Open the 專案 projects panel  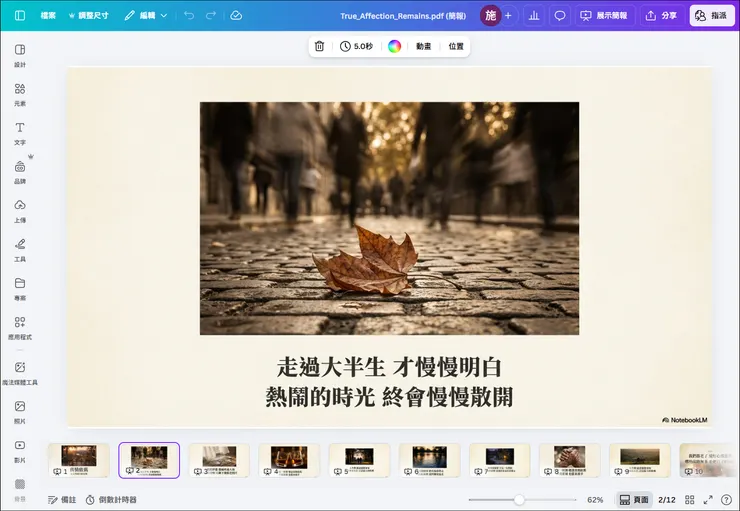(x=20, y=289)
